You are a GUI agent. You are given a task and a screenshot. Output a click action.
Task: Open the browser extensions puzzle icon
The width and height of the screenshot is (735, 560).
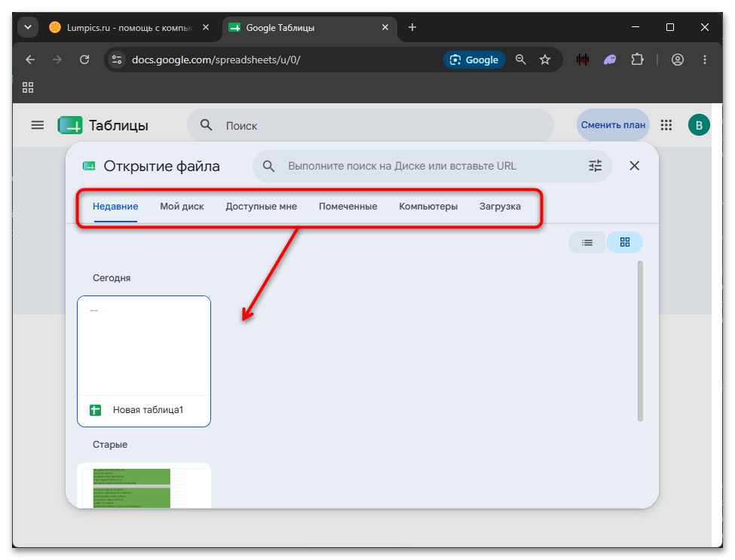[x=637, y=60]
